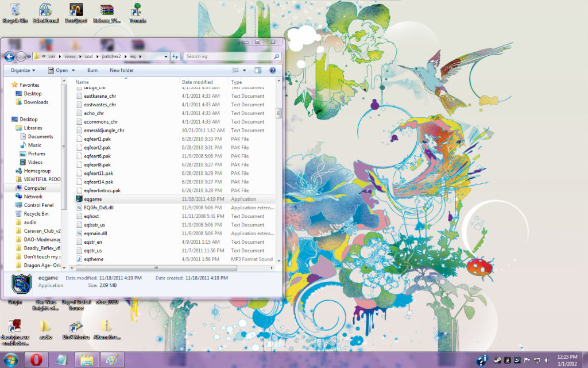Click the horizontal scrollbar in file list
The image size is (588, 368).
coord(157,268)
